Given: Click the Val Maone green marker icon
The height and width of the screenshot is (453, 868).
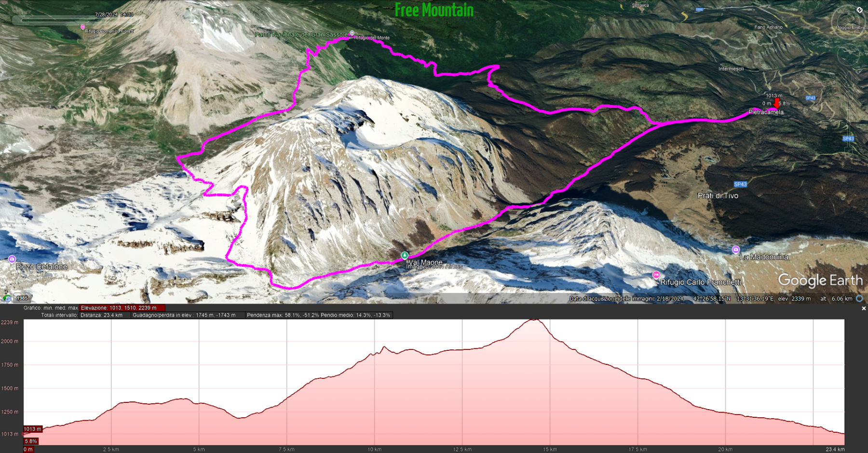Looking at the screenshot, I should (405, 255).
